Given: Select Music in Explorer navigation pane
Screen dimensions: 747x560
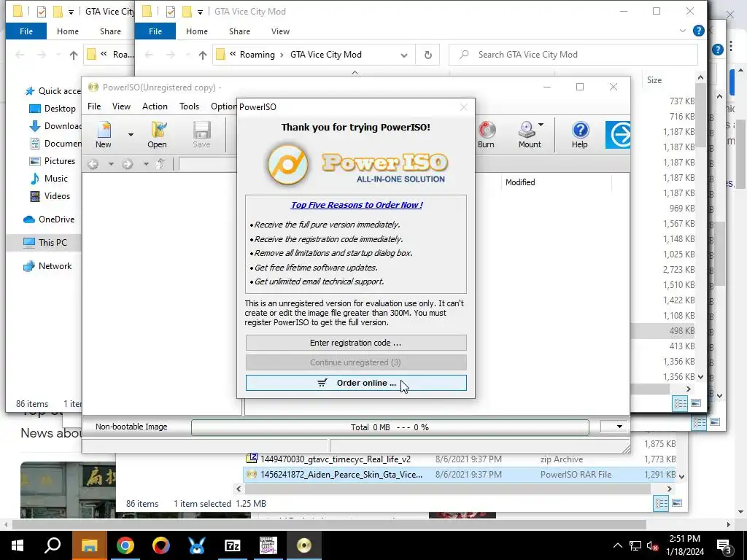Looking at the screenshot, I should click(49, 179).
